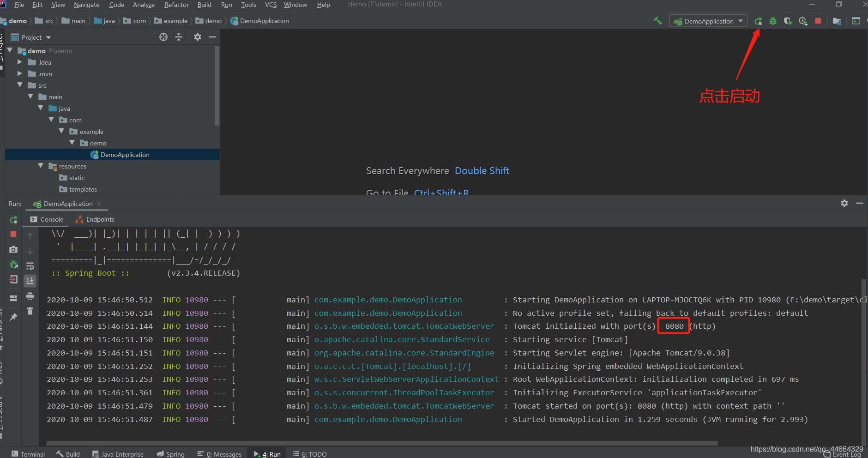
Task: Click the print icon in the console toolbar
Action: (x=30, y=296)
